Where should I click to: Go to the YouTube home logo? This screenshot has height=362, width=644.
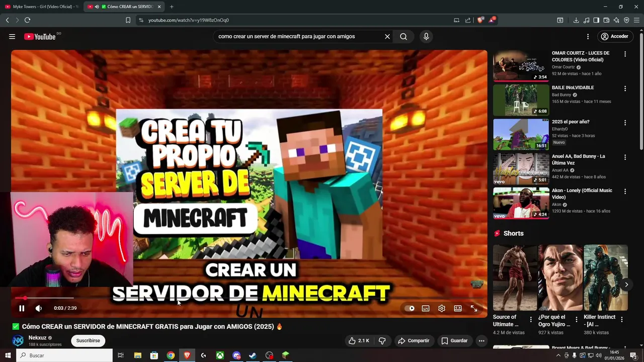40,37
